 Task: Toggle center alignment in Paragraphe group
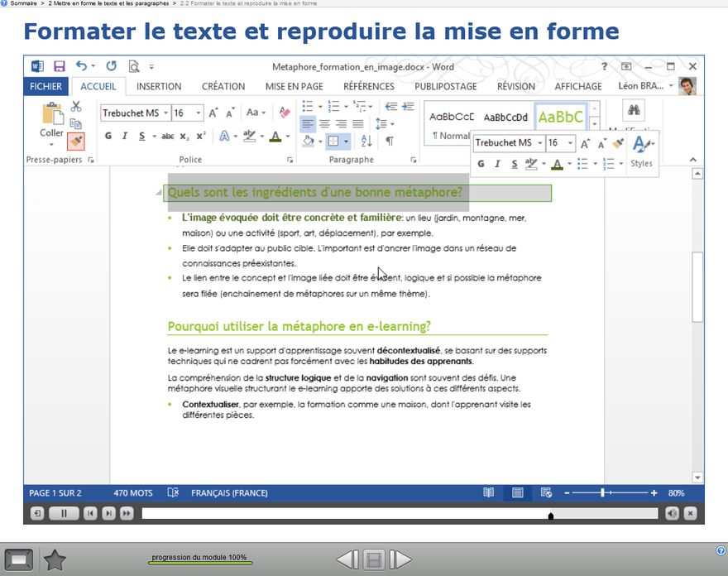pyautogui.click(x=324, y=124)
